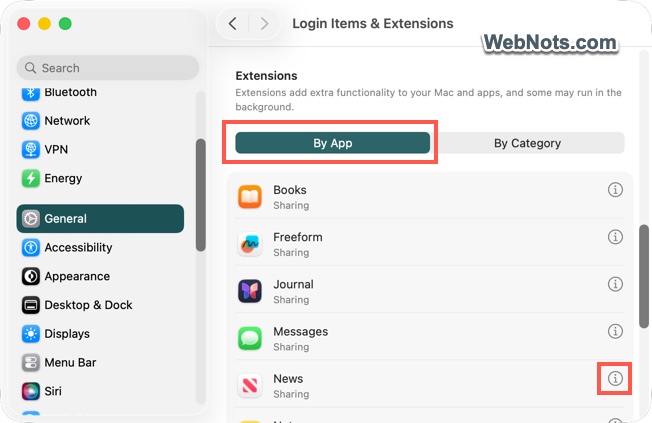
Task: Click the Extensions heading
Action: 266,76
